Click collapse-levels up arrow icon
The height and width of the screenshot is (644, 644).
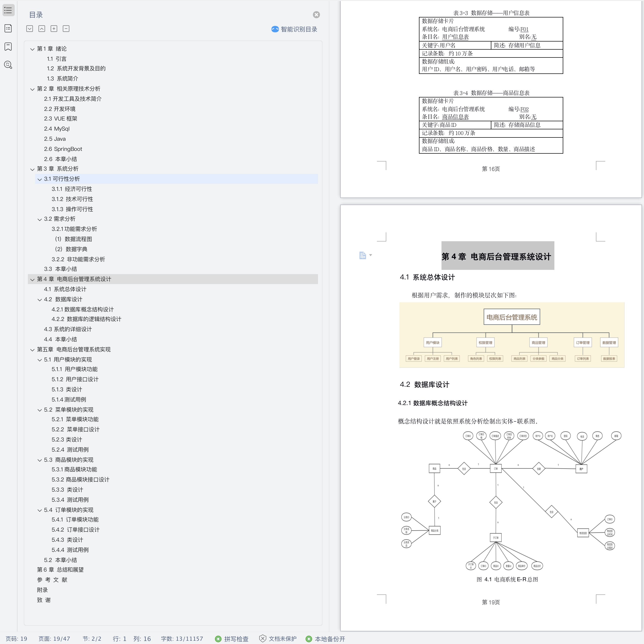coord(42,29)
